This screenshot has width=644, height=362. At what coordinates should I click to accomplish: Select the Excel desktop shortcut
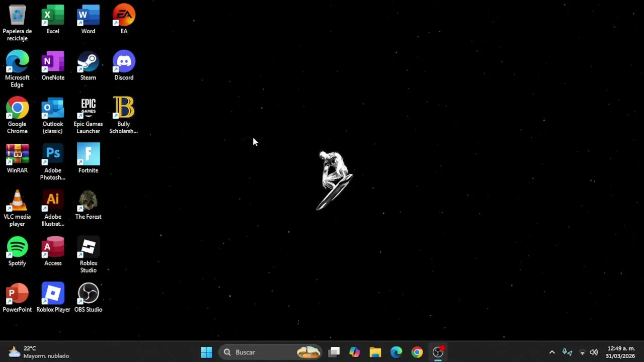53,20
